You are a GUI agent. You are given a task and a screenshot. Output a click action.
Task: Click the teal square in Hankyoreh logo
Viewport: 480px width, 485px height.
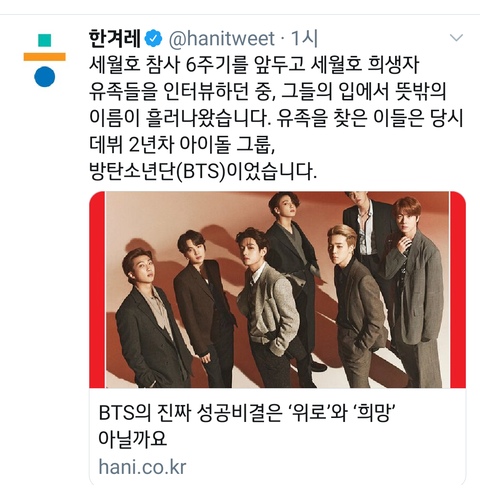pyautogui.click(x=45, y=40)
